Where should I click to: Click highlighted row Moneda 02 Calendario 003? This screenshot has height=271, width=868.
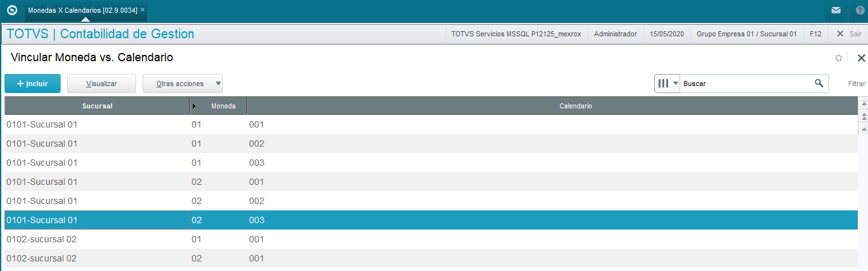(431, 220)
